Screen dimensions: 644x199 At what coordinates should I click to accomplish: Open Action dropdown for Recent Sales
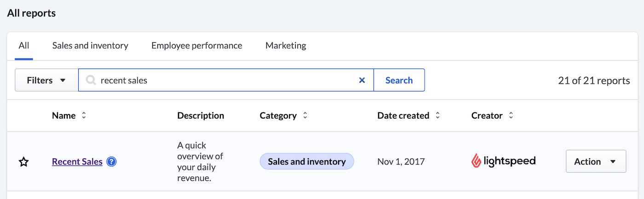coord(596,162)
